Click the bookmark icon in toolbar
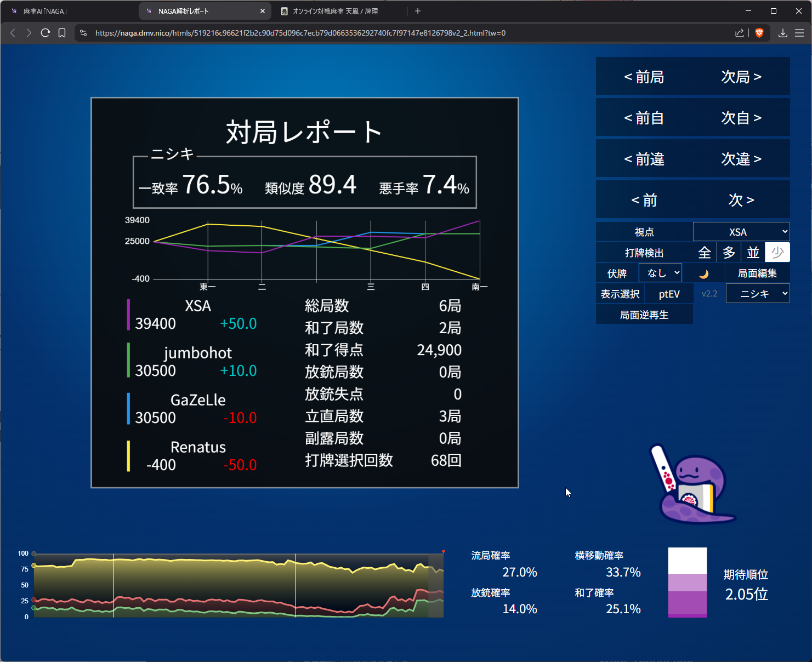812x662 pixels. coord(62,33)
